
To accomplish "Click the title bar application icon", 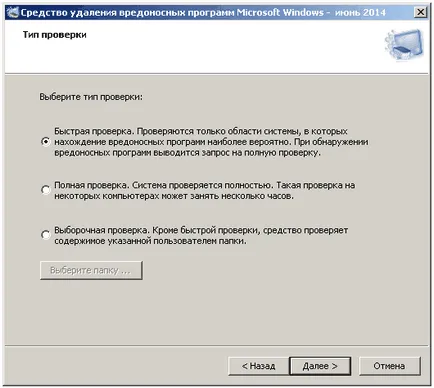I will (13, 12).
